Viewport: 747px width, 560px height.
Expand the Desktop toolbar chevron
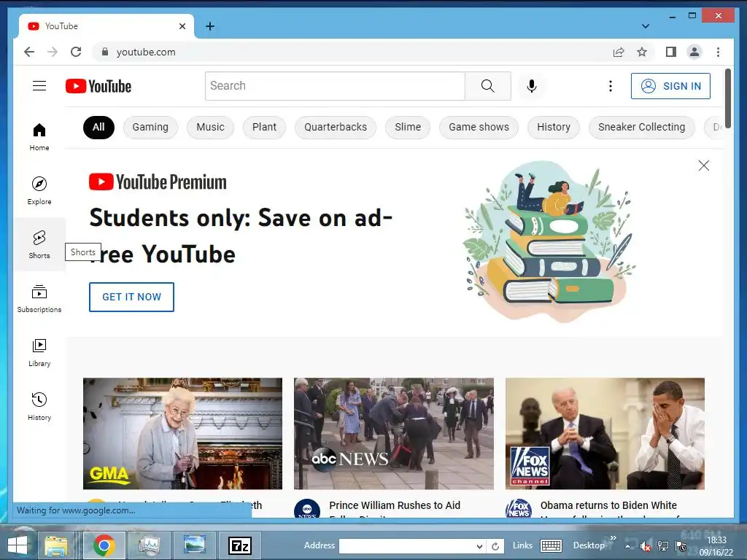click(x=613, y=538)
